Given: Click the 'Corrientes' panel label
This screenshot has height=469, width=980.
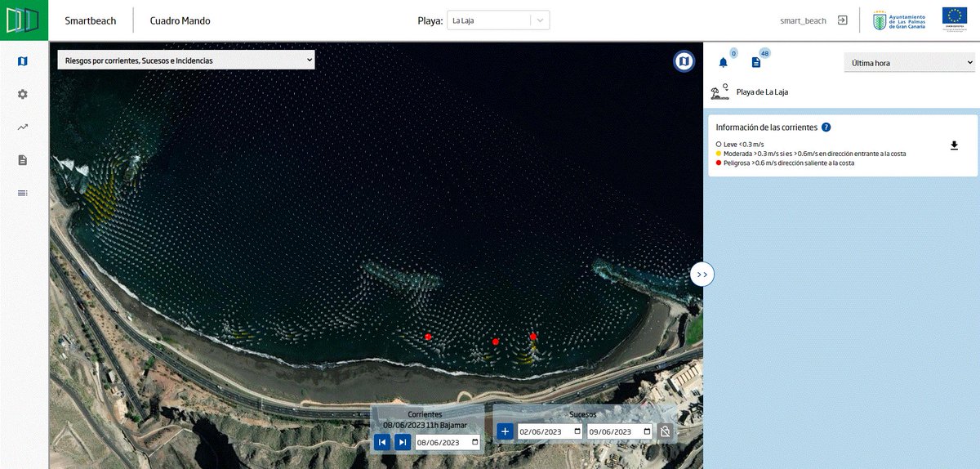Looking at the screenshot, I should pos(425,414).
